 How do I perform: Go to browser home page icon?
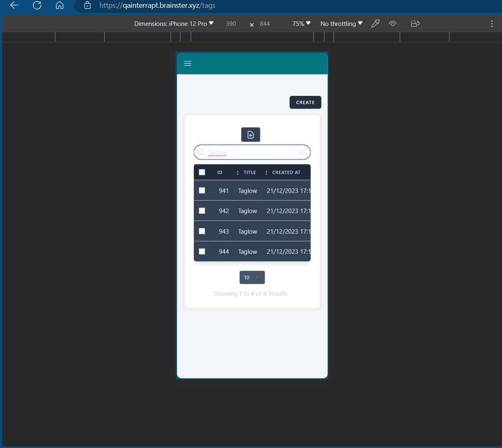pyautogui.click(x=60, y=5)
